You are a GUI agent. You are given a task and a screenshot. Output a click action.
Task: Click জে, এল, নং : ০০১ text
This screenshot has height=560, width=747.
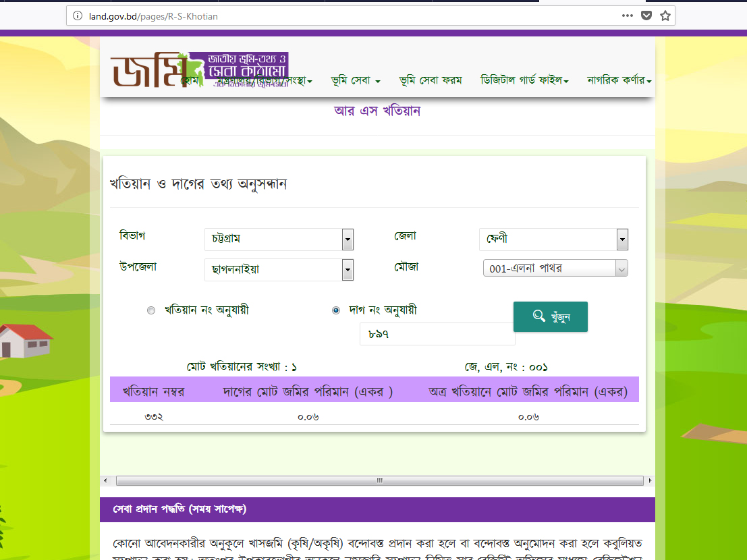(x=506, y=367)
